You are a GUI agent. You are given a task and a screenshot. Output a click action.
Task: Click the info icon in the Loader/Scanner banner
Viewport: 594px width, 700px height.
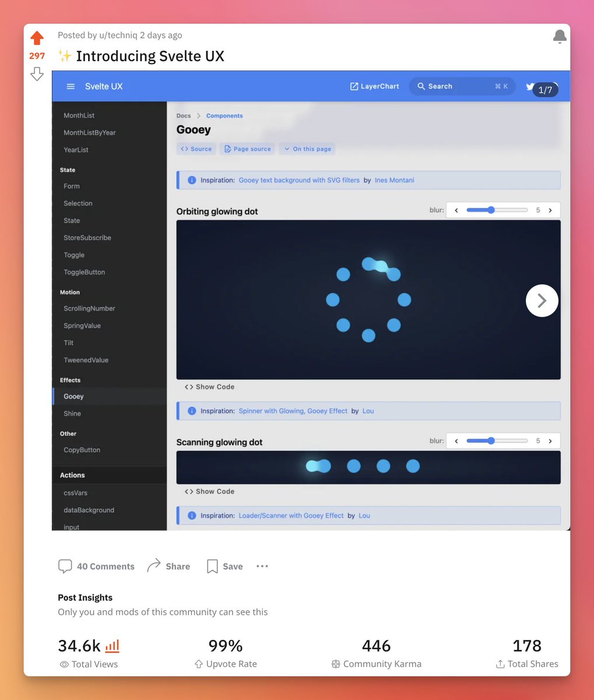192,516
